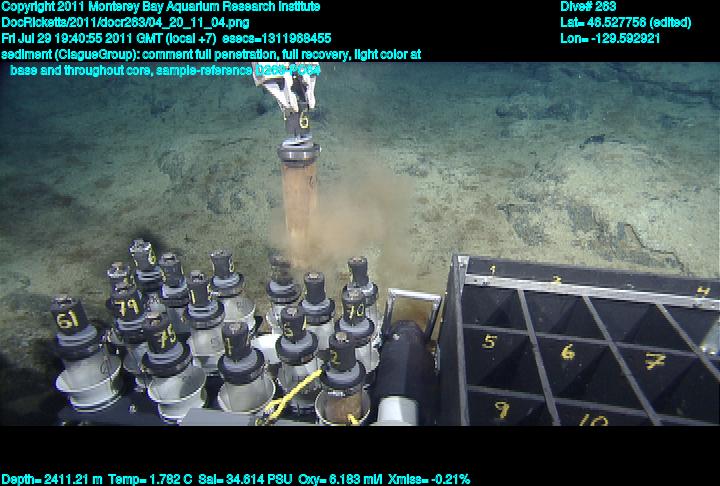Select the 'DocRicketts/2011/docr263/04_20_11_04.png' file path text
Screen dimensions: 720x486
pos(125,23)
